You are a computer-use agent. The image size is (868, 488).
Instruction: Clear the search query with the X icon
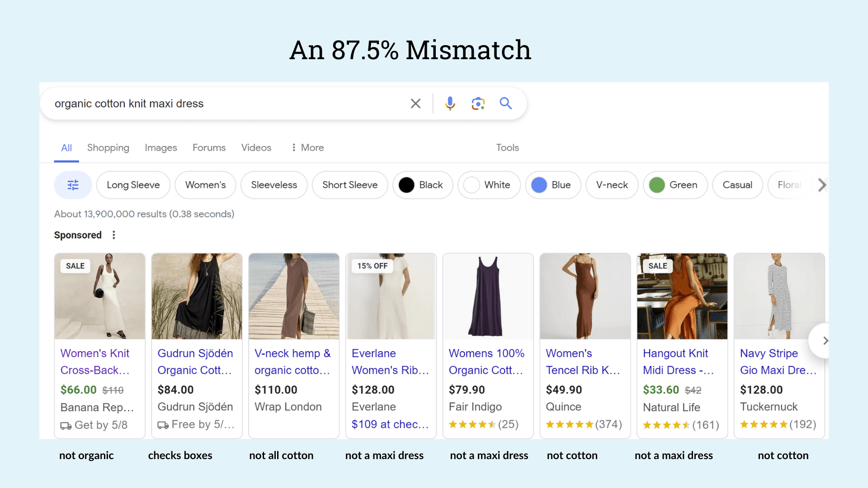tap(415, 103)
